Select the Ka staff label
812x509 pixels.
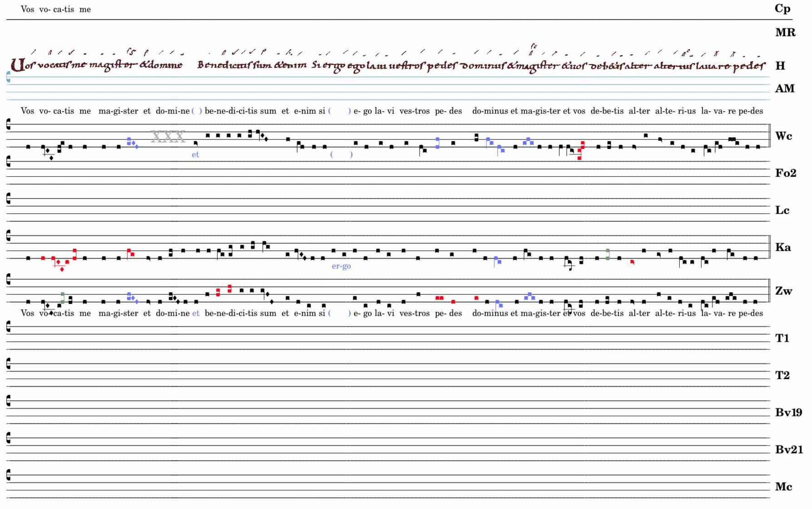[783, 248]
